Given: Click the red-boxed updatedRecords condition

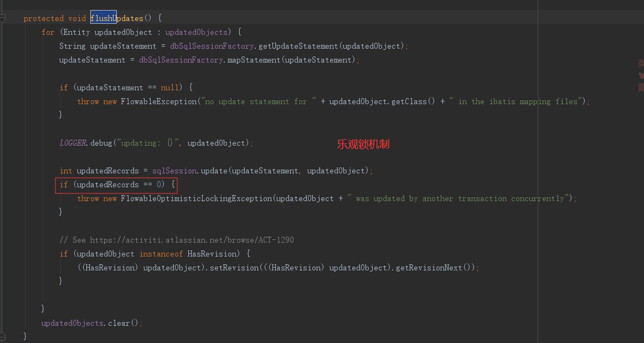Looking at the screenshot, I should point(116,184).
